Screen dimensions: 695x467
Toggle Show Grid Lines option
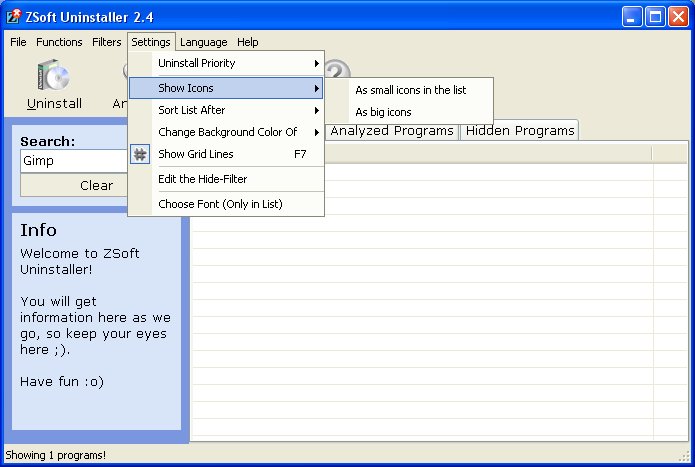point(226,154)
